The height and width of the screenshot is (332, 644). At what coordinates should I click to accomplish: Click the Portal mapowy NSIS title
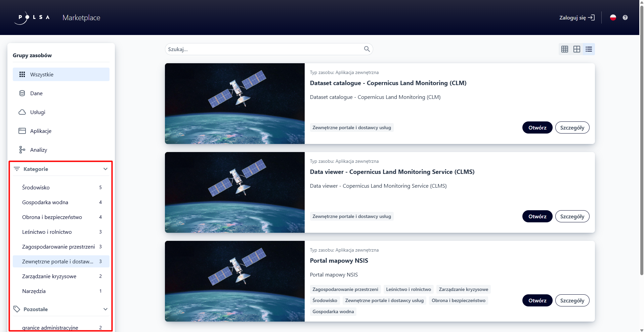(339, 261)
